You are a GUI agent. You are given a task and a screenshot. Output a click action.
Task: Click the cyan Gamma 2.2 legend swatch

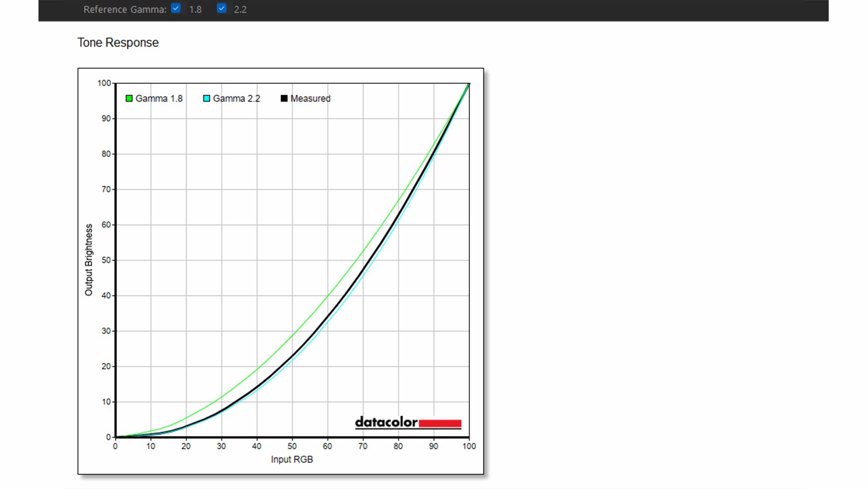point(207,98)
